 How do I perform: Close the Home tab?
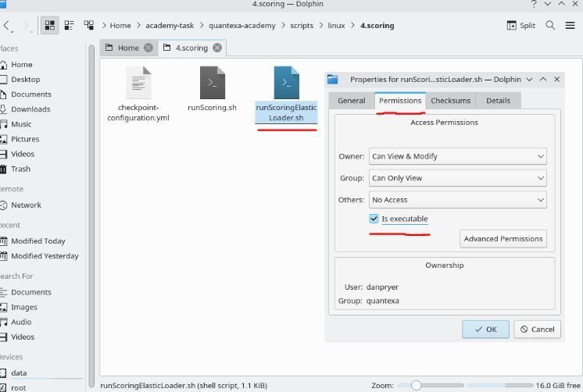point(148,48)
